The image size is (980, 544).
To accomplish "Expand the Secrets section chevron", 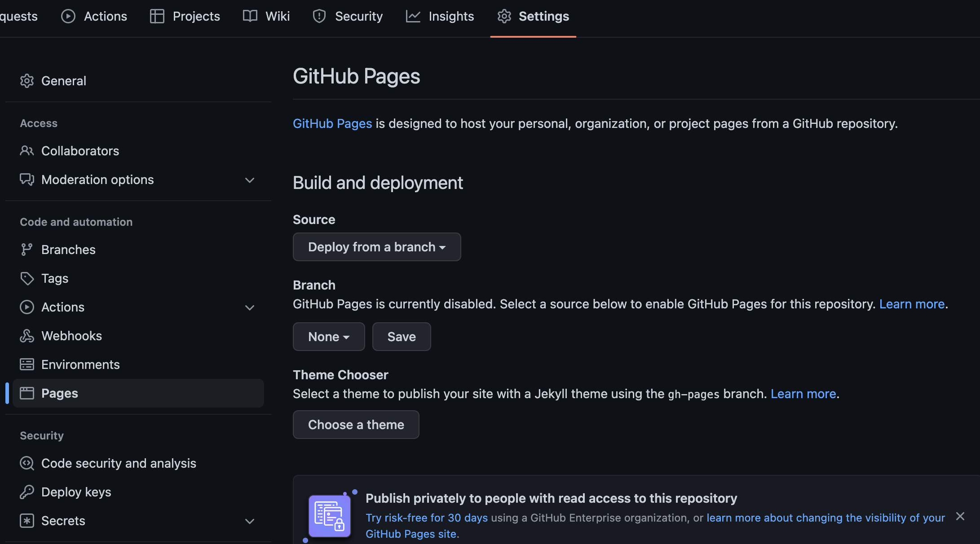I will (250, 521).
